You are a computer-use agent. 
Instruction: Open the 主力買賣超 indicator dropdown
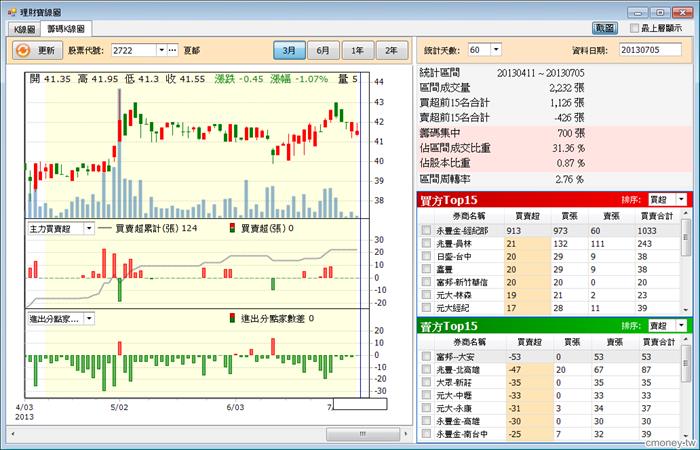[89, 229]
